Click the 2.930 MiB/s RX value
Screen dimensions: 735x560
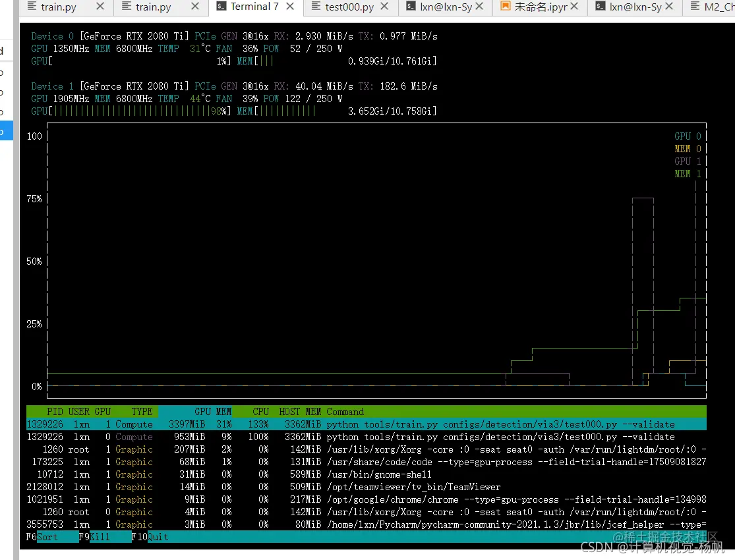[324, 36]
